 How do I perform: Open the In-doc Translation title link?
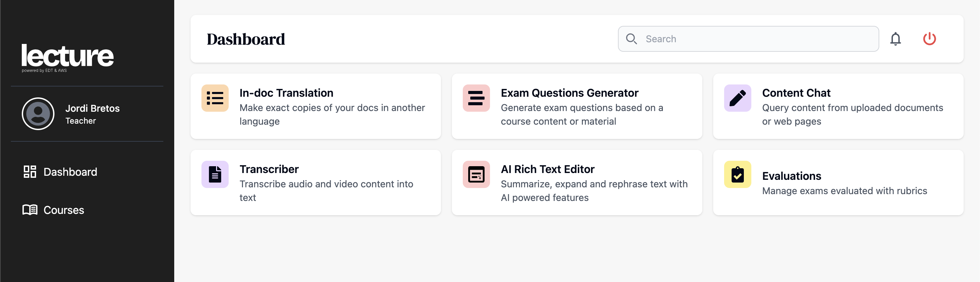[x=286, y=93]
